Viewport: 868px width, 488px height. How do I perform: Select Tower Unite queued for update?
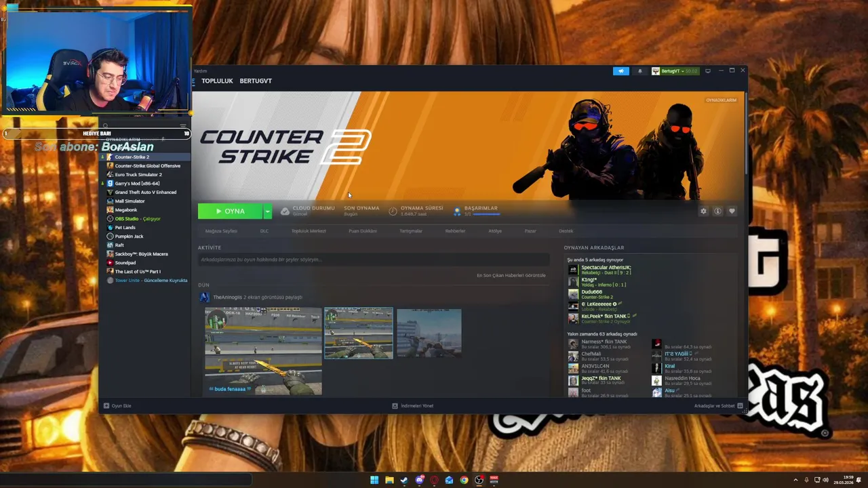[148, 280]
